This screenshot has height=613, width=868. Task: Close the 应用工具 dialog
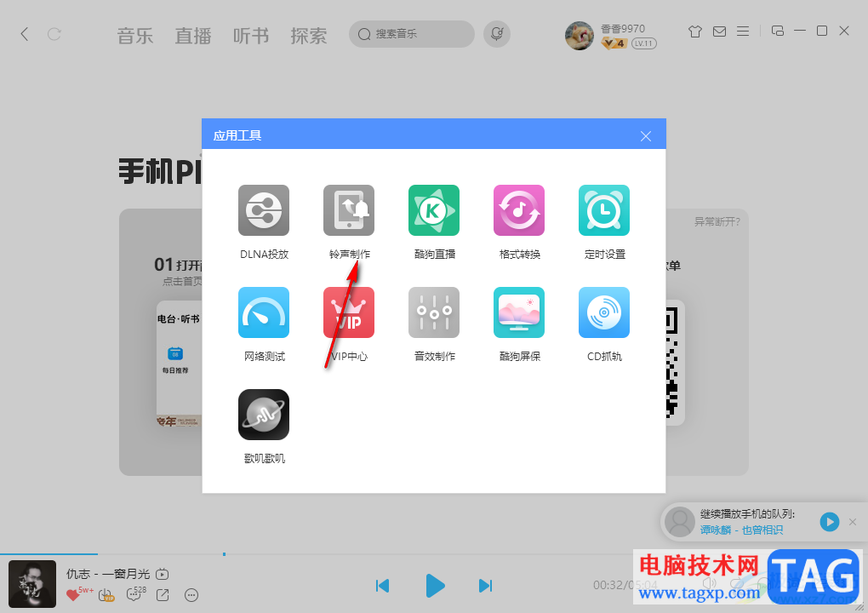(x=645, y=136)
